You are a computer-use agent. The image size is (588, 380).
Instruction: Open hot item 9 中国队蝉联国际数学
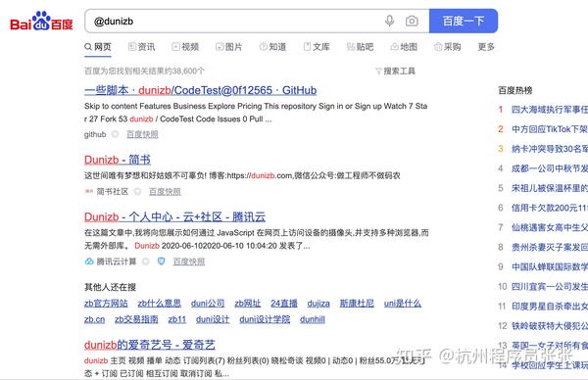[550, 266]
